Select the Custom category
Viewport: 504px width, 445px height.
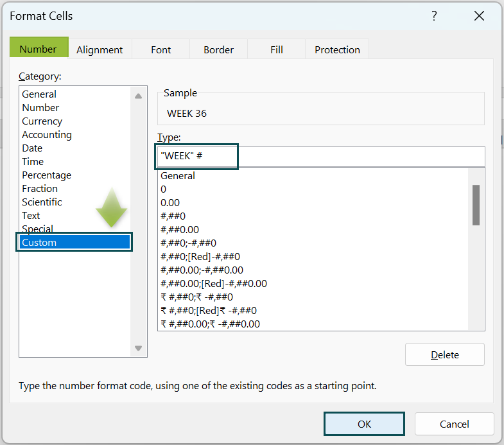75,243
